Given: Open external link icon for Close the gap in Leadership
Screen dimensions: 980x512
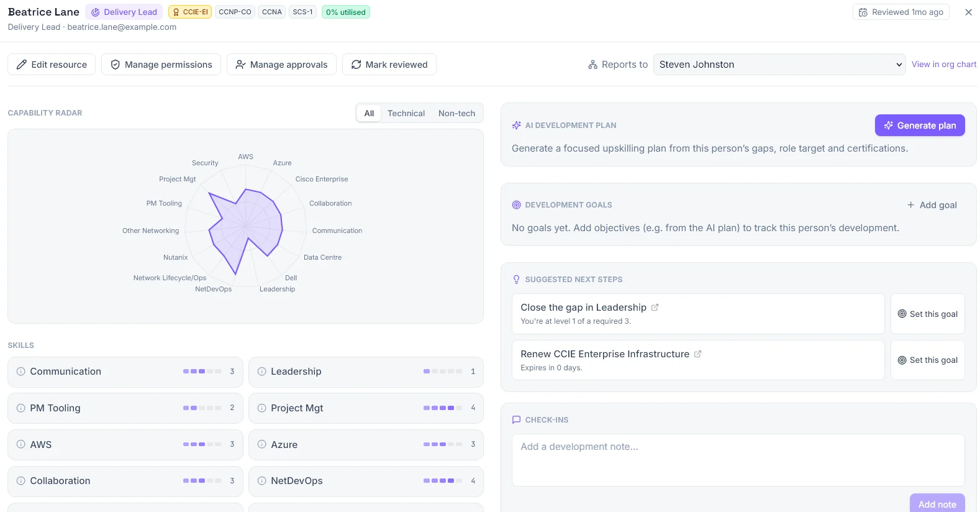Looking at the screenshot, I should click(655, 308).
